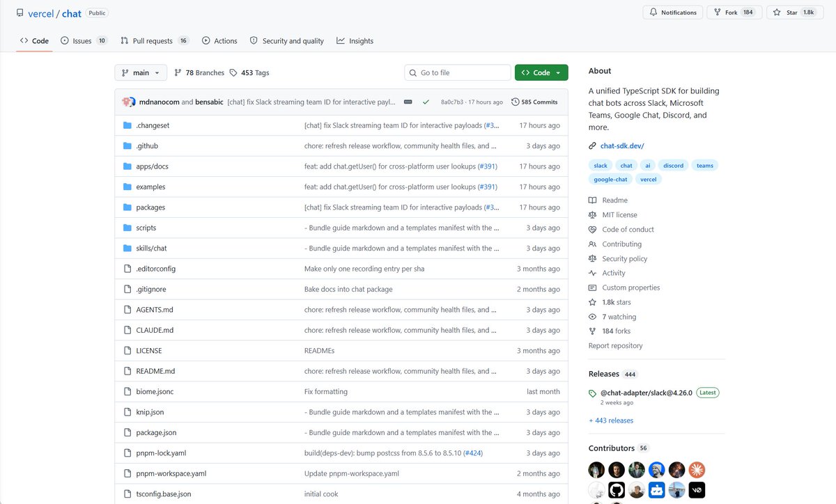Click the google-chat topic tag
Screen dimensions: 836x504
point(610,180)
